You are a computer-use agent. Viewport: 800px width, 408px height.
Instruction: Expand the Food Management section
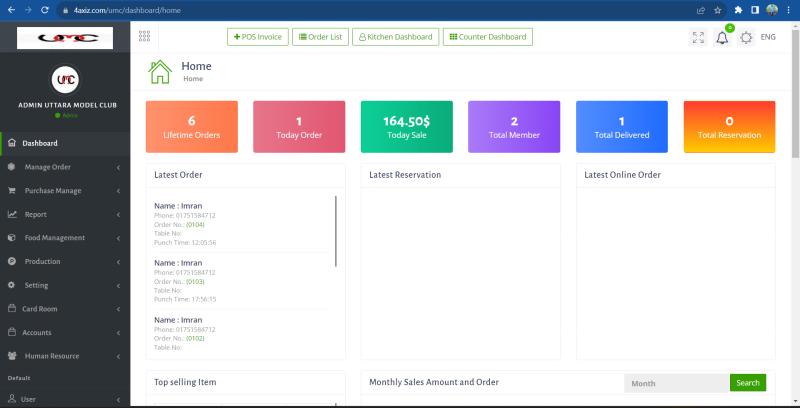[64, 238]
